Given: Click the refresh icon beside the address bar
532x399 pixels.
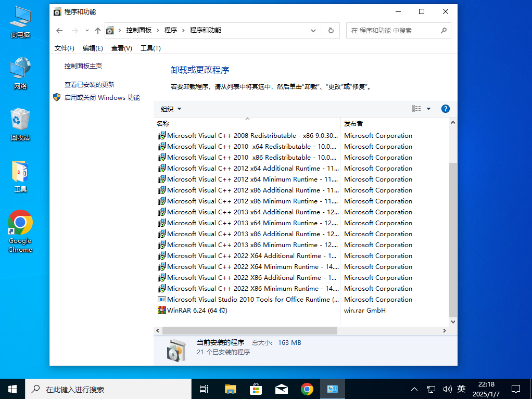Looking at the screenshot, I should pyautogui.click(x=331, y=30).
